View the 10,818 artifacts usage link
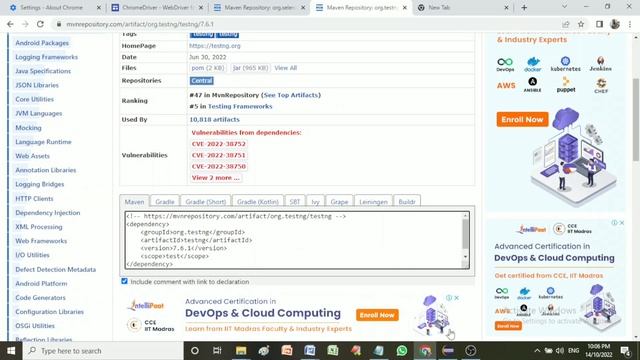 (214, 120)
